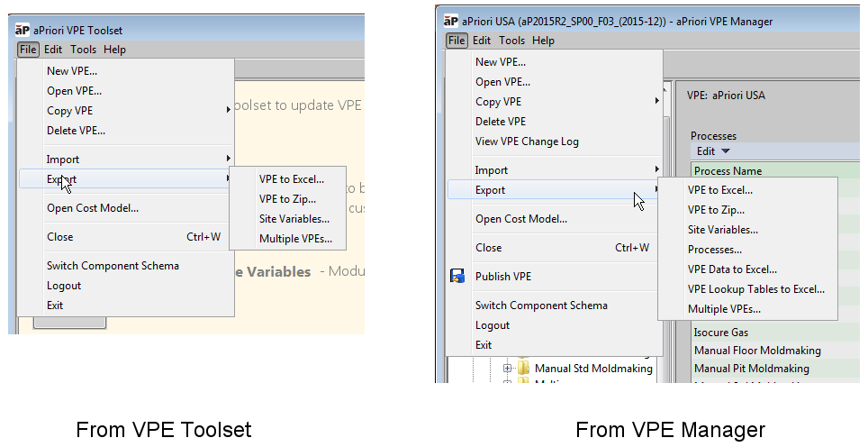Expand the Manual Std Moldmaking tree node
The height and width of the screenshot is (447, 868).
click(508, 369)
